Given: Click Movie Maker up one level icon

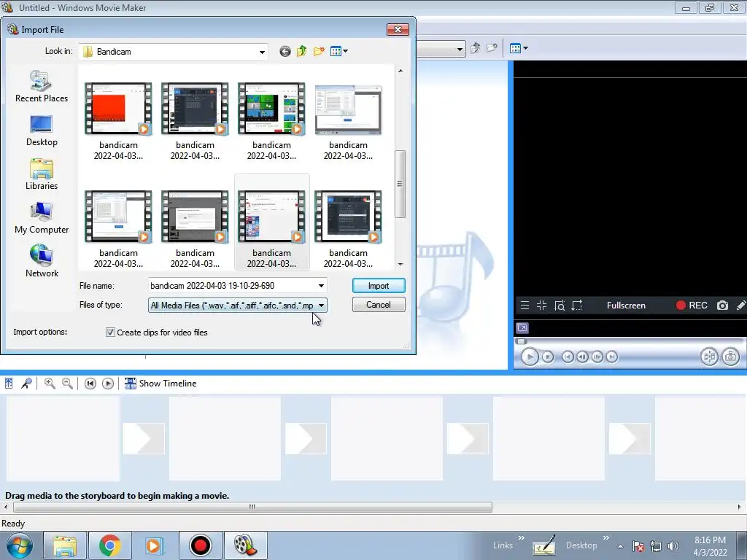Looking at the screenshot, I should click(475, 48).
